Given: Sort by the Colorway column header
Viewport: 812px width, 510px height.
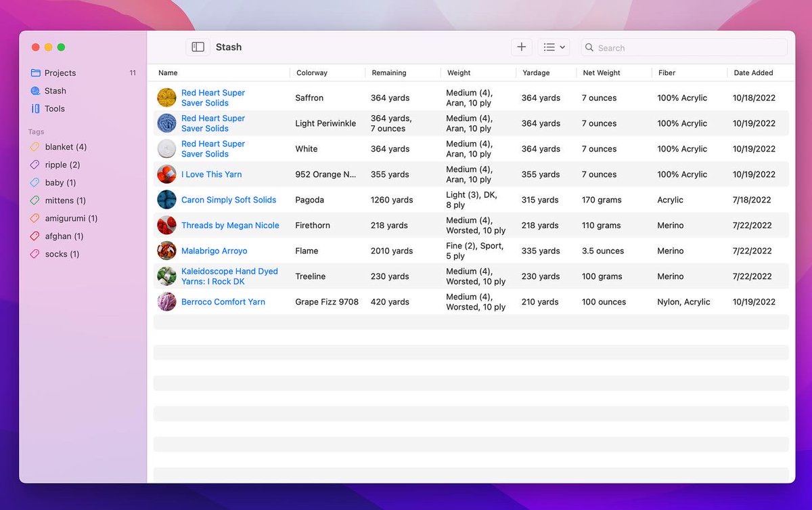Looking at the screenshot, I should (312, 72).
